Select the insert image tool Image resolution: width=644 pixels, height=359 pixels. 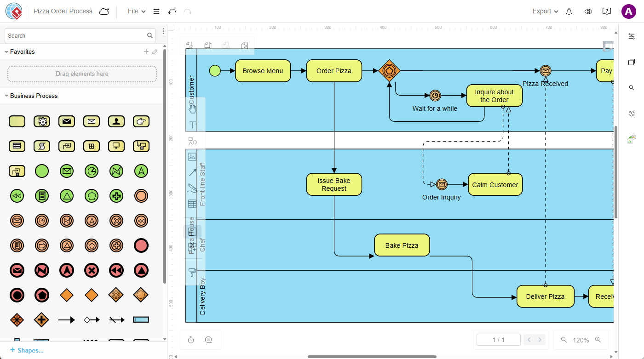pyautogui.click(x=192, y=157)
